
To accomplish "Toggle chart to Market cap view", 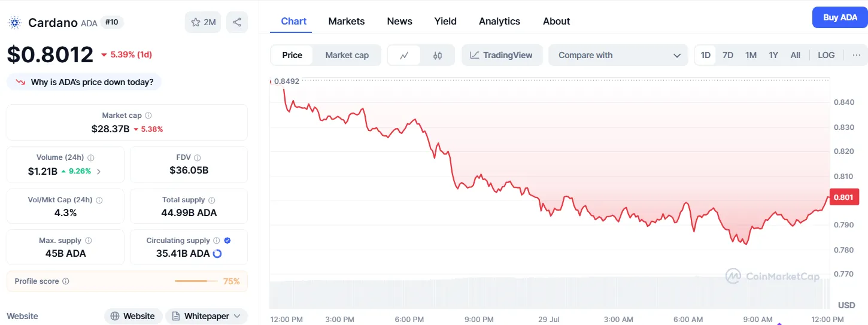I will 347,55.
